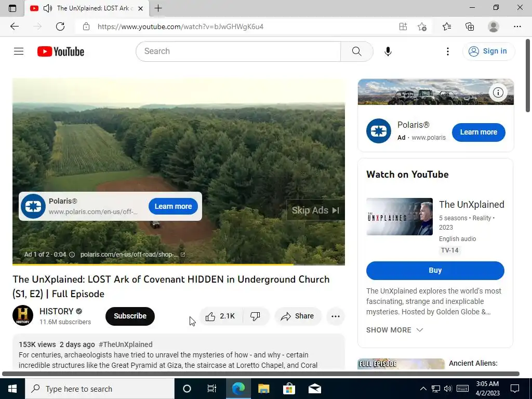Open the apps icon in the address bar

[403, 26]
